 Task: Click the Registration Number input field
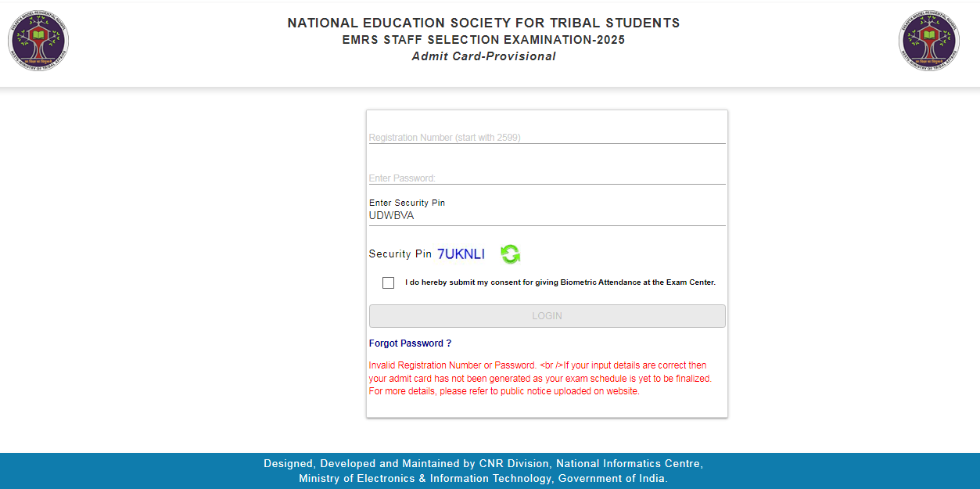point(508,137)
